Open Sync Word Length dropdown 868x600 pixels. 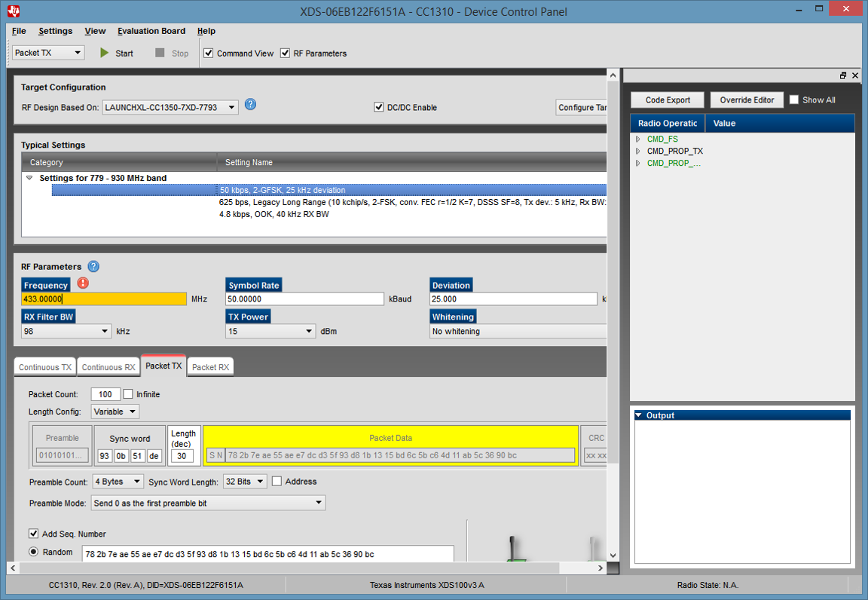pos(245,482)
